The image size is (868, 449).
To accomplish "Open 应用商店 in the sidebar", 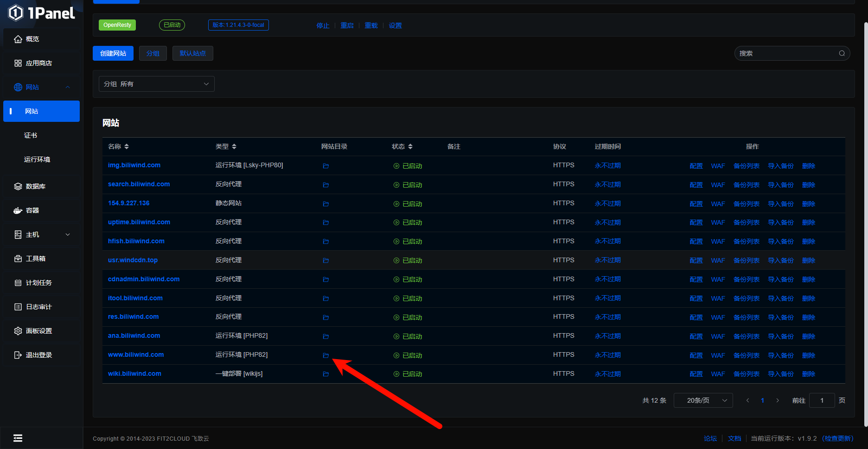I will 42,63.
